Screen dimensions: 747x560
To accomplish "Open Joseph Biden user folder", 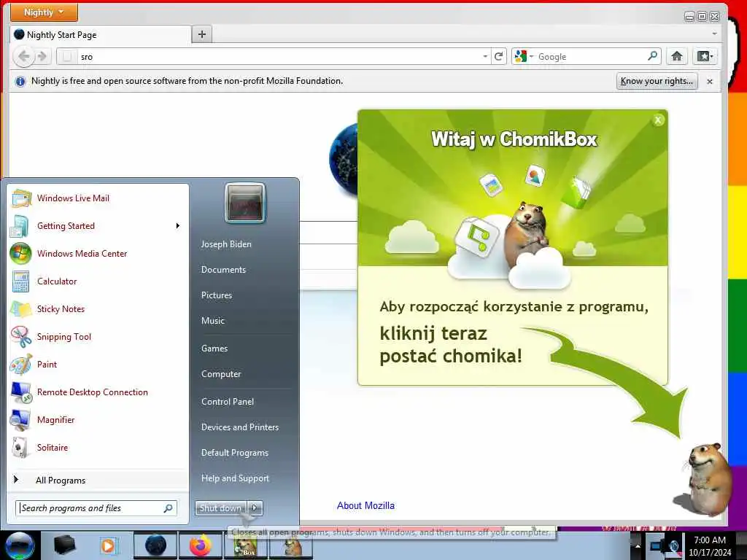I will [x=226, y=244].
